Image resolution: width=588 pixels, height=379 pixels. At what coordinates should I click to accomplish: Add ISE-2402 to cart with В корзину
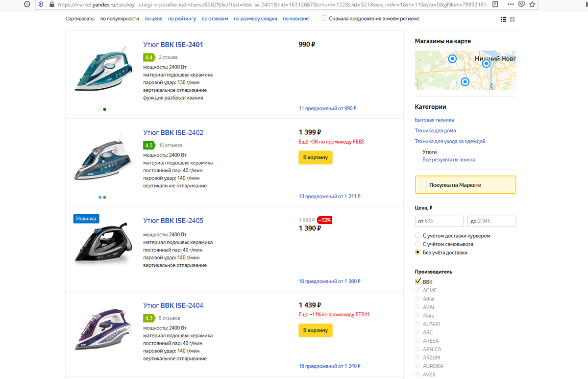pyautogui.click(x=316, y=157)
